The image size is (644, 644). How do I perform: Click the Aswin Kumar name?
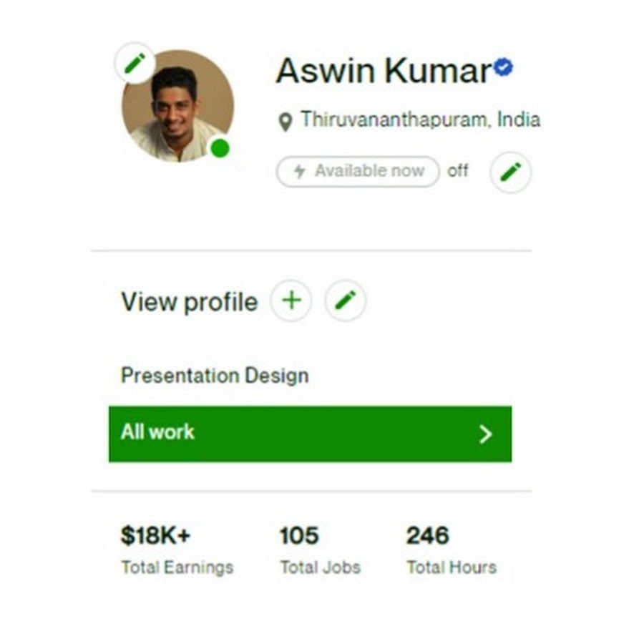pyautogui.click(x=384, y=71)
